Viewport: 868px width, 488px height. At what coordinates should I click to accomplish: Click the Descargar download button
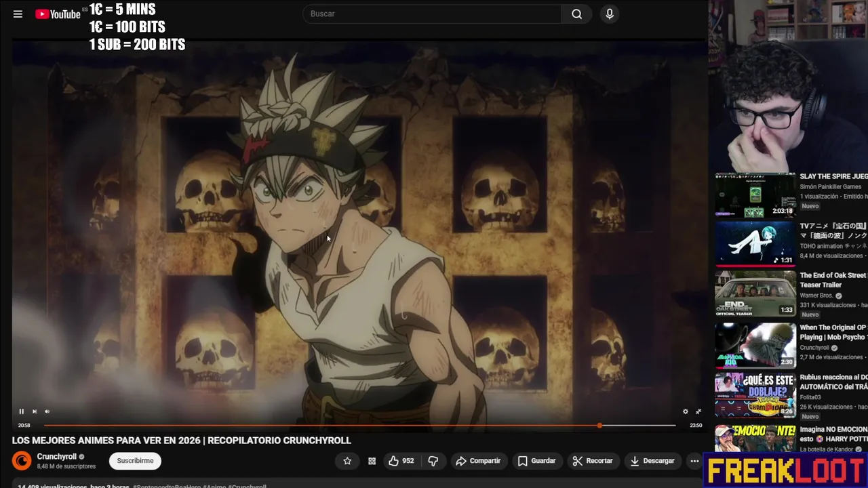click(x=652, y=461)
